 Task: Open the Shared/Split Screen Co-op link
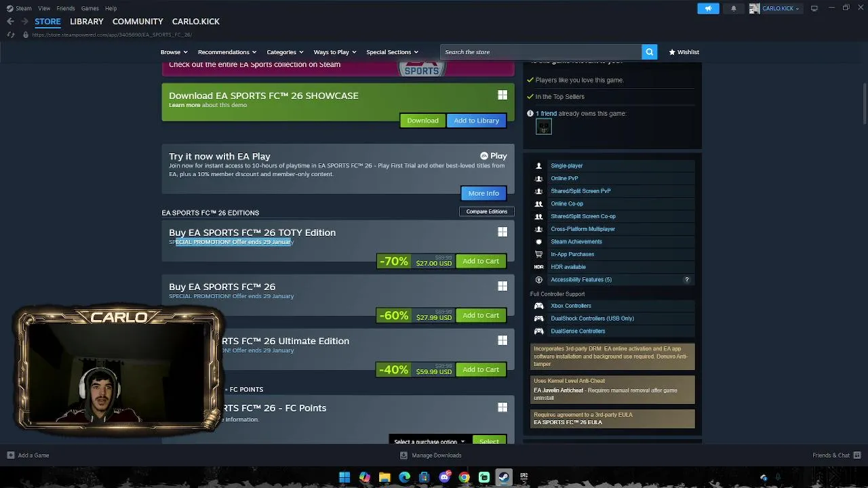coord(583,216)
